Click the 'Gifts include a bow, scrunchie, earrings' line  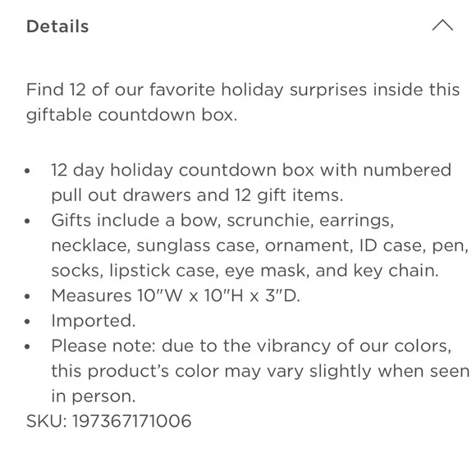pos(222,220)
